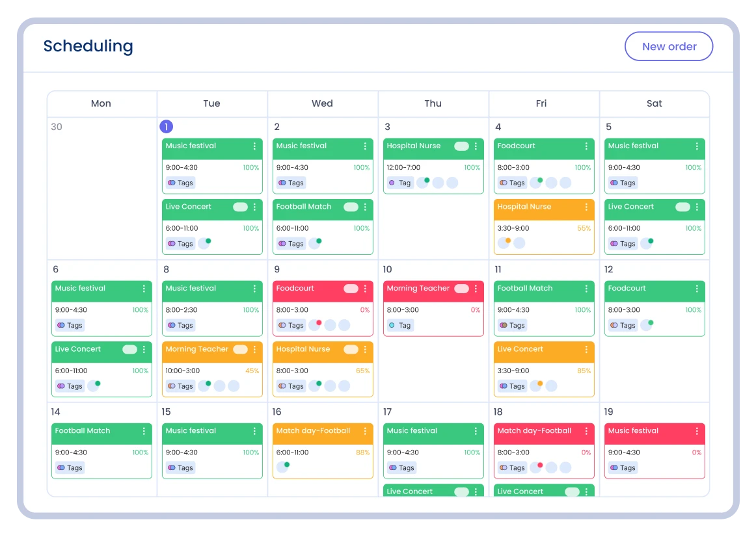Select the Sat column header

click(655, 103)
